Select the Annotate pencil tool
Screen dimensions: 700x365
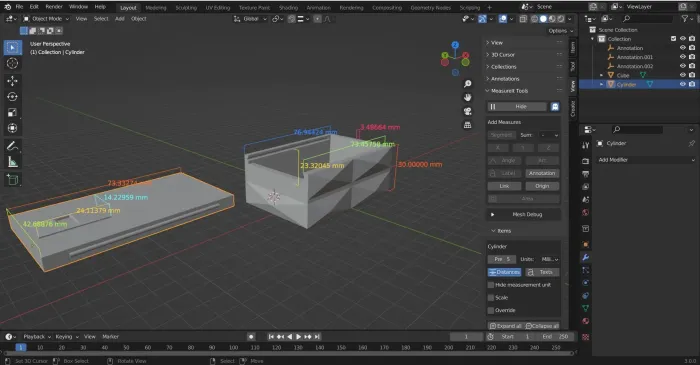tap(12, 146)
